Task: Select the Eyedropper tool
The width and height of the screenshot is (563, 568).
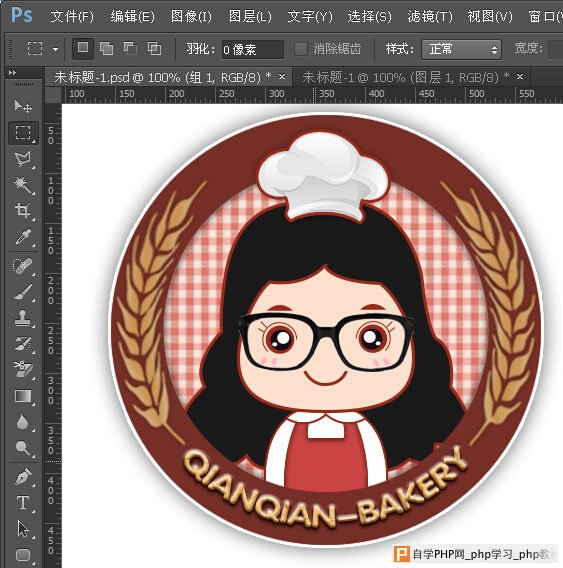Action: (23, 237)
